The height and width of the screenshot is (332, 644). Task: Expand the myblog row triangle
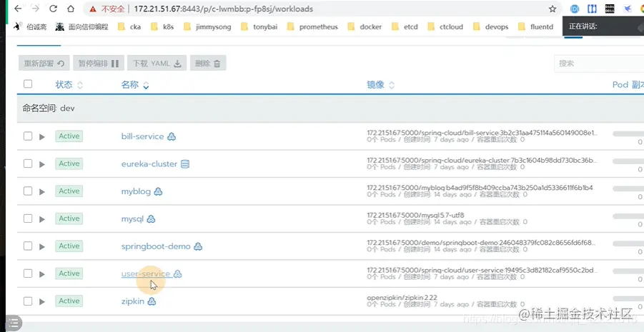[42, 191]
